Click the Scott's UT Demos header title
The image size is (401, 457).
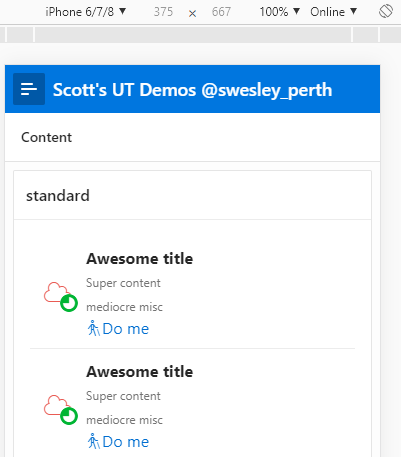coord(192,90)
